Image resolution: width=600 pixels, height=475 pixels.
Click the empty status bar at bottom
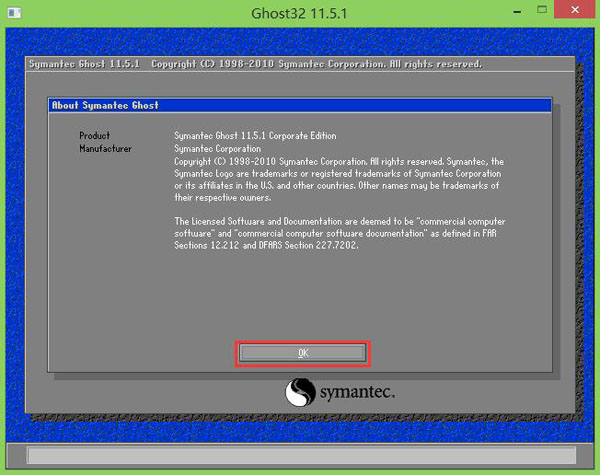point(302,455)
